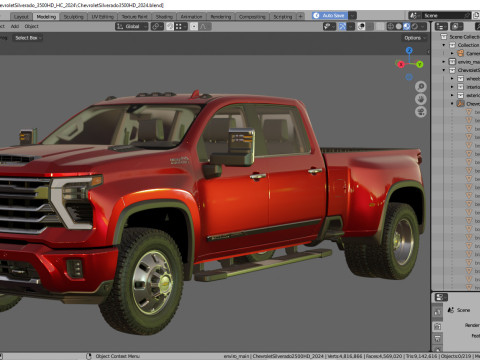This screenshot has width=480, height=360.
Task: Click the zoom magnifier viewport button
Action: pos(421,87)
